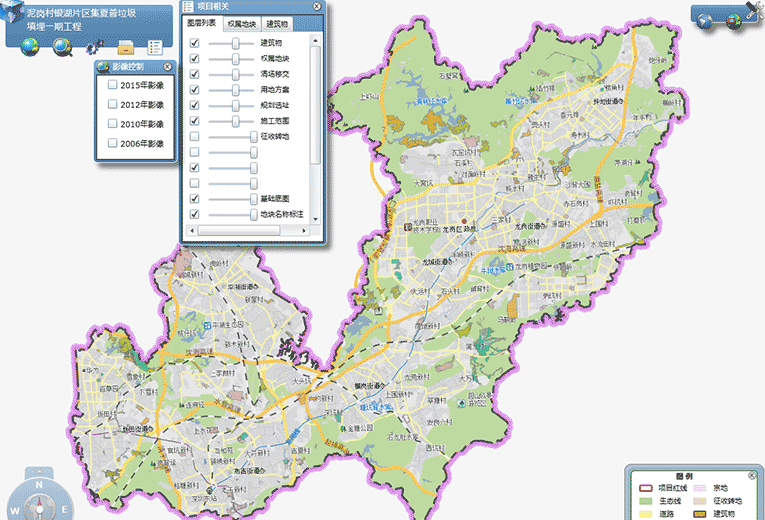Click the colorful thematic globe icon
Image resolution: width=765 pixels, height=520 pixels.
pos(733,21)
